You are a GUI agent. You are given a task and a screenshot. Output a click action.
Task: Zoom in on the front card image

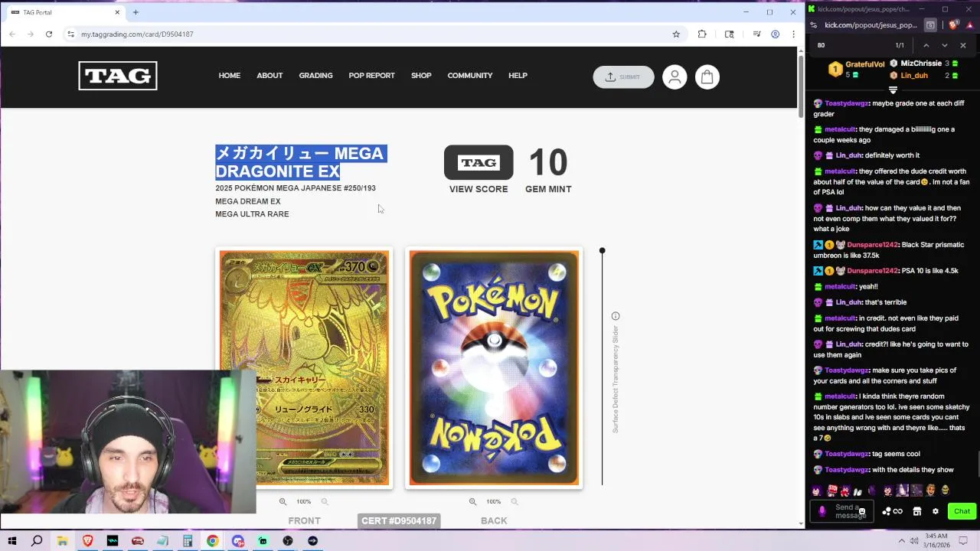point(283,501)
